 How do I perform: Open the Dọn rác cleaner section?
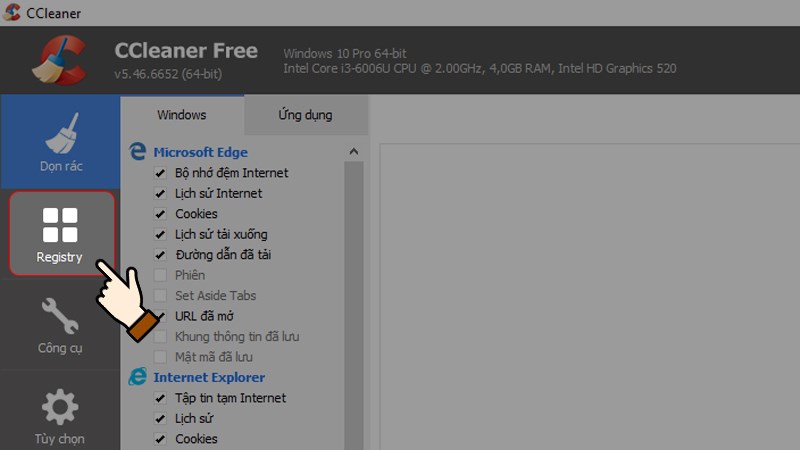(60, 142)
